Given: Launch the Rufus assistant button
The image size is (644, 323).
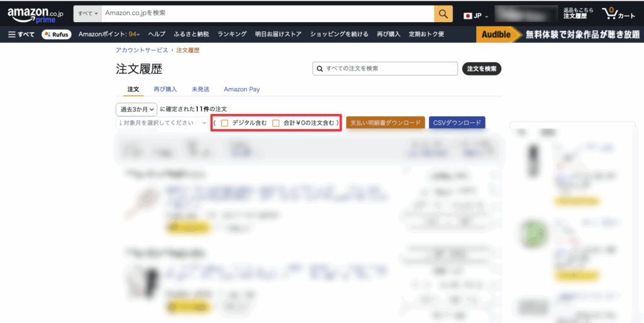Looking at the screenshot, I should [57, 34].
